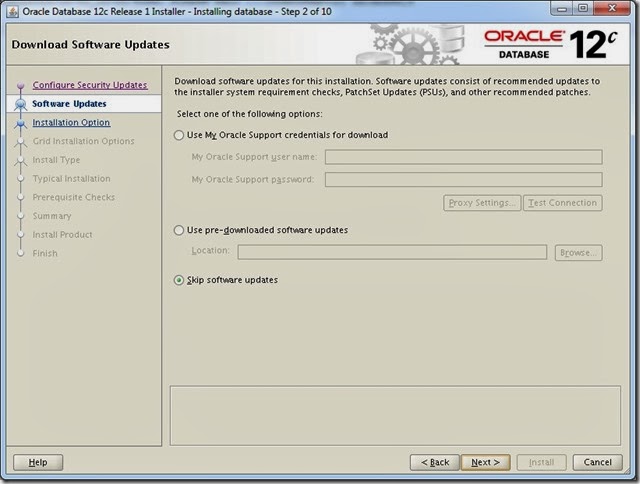Go to Configure Security Updates step
This screenshot has width=640, height=484.
(x=90, y=85)
